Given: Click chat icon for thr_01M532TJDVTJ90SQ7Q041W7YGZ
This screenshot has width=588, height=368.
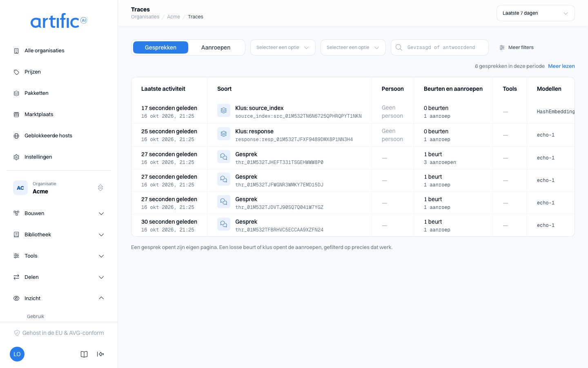Looking at the screenshot, I should [224, 202].
